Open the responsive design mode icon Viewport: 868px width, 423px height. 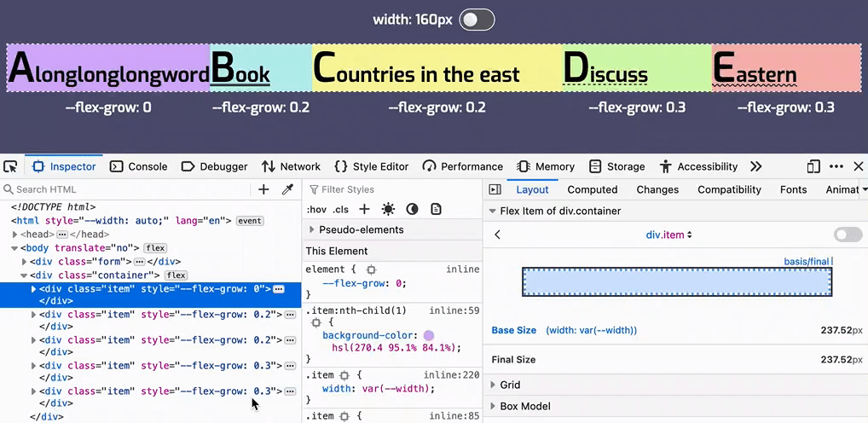tap(813, 166)
